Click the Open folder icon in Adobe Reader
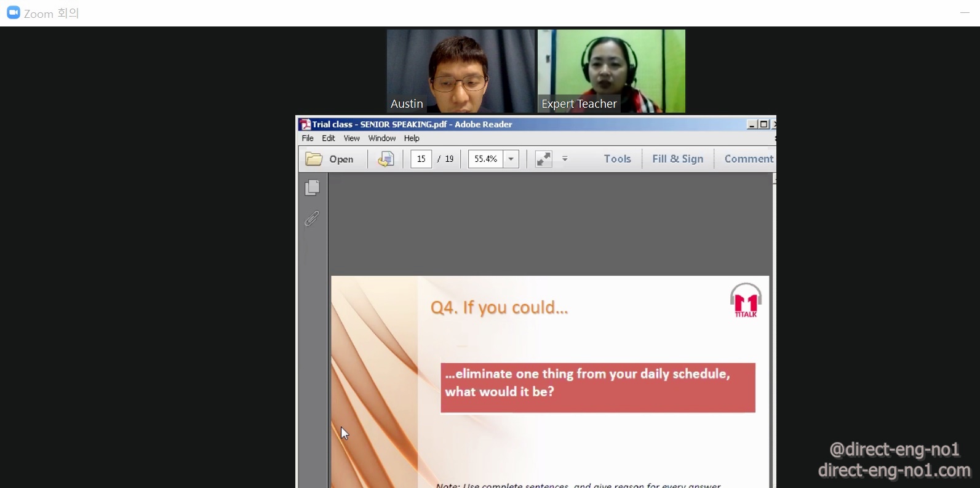Image resolution: width=980 pixels, height=488 pixels. 314,159
